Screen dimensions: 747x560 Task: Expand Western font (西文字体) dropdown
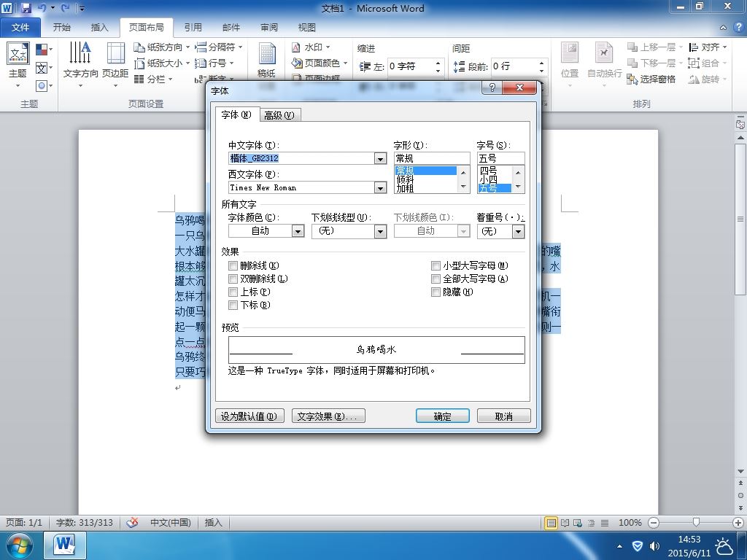[380, 187]
